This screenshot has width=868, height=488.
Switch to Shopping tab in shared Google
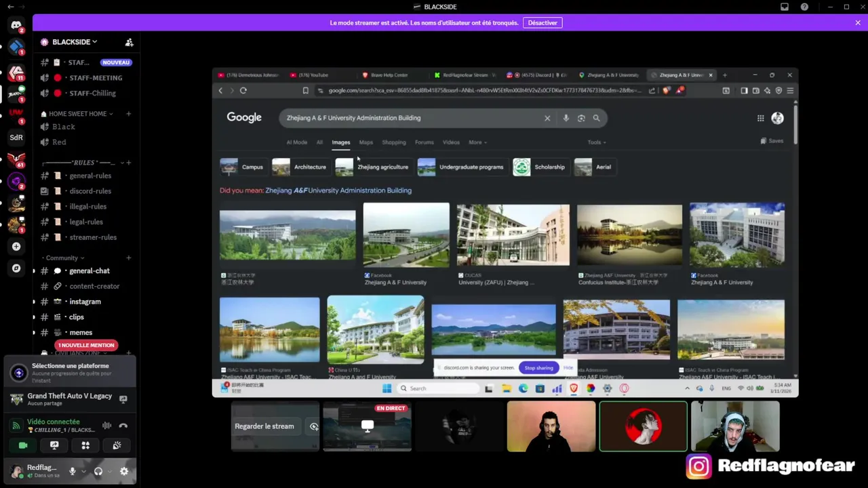394,142
